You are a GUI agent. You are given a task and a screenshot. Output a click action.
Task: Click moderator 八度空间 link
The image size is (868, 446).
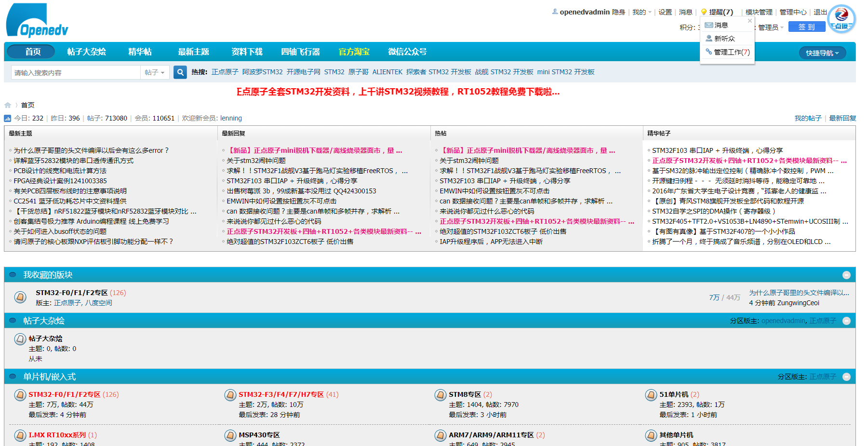pos(98,303)
